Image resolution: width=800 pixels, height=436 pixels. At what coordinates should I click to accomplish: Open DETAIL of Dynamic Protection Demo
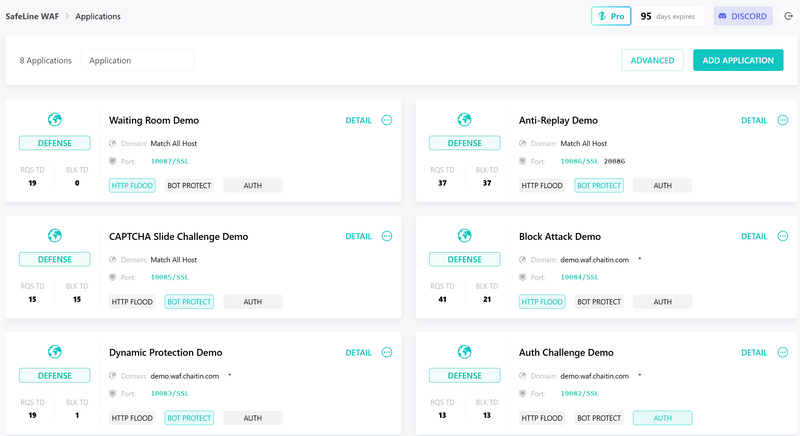[358, 352]
